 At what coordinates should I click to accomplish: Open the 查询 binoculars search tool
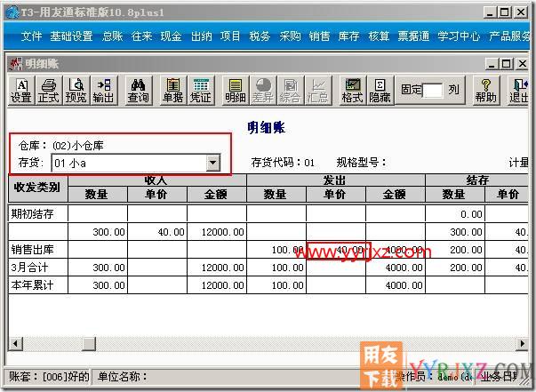point(139,91)
